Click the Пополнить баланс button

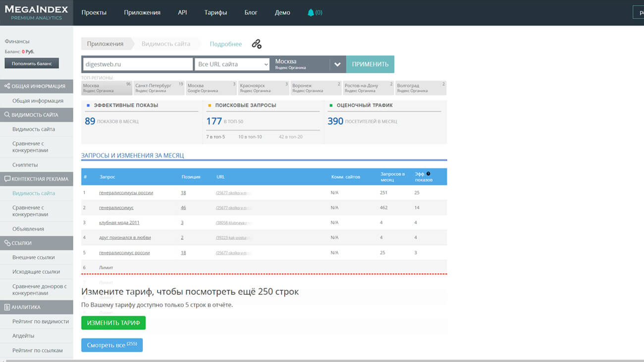click(x=32, y=63)
